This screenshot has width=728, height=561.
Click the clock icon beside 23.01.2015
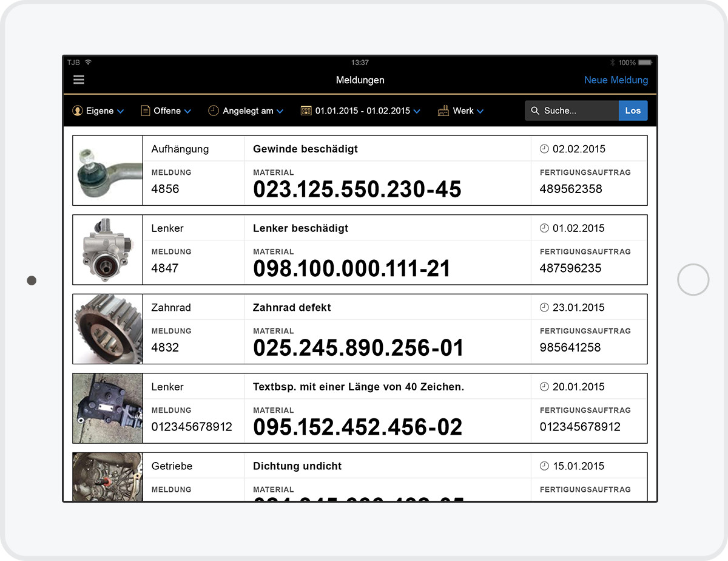[x=545, y=307]
